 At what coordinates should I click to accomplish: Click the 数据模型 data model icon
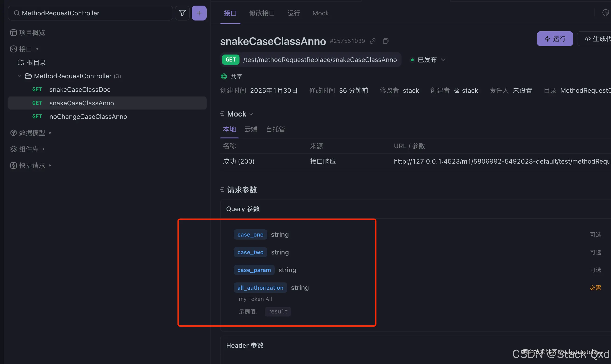click(13, 133)
